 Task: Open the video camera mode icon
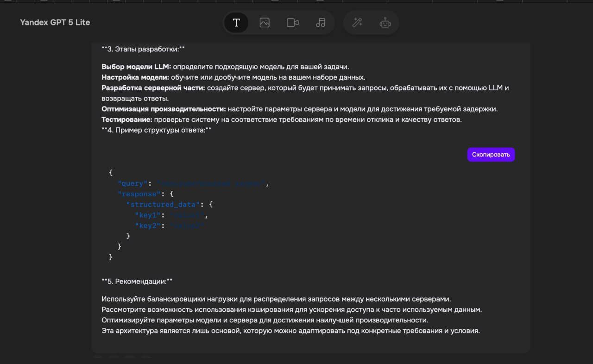coord(292,23)
